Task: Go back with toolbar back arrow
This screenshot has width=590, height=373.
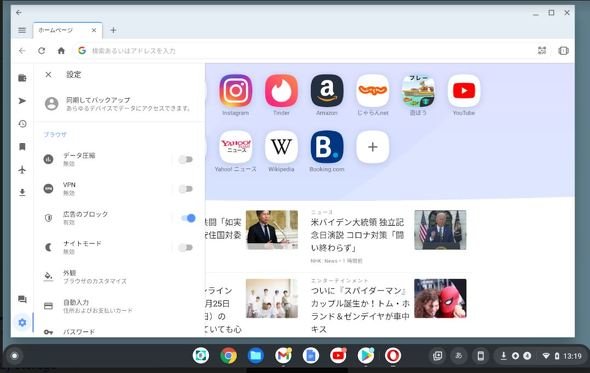Action: [22, 50]
